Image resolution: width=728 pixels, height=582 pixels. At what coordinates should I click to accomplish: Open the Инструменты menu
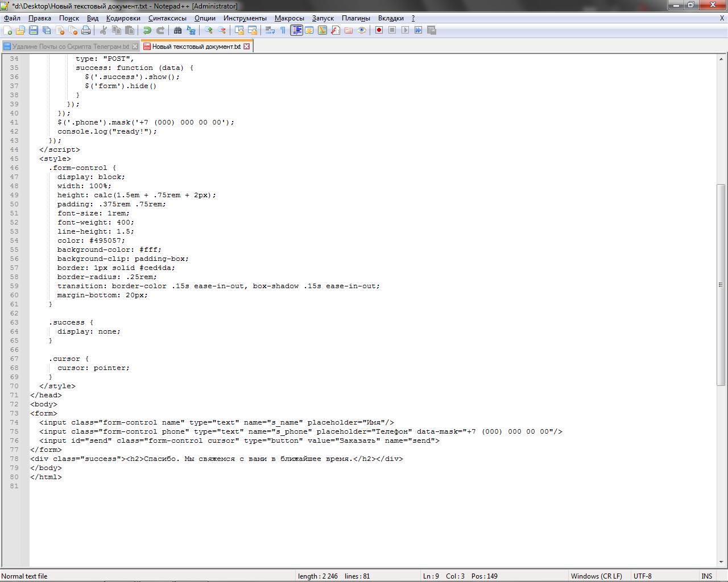[245, 18]
